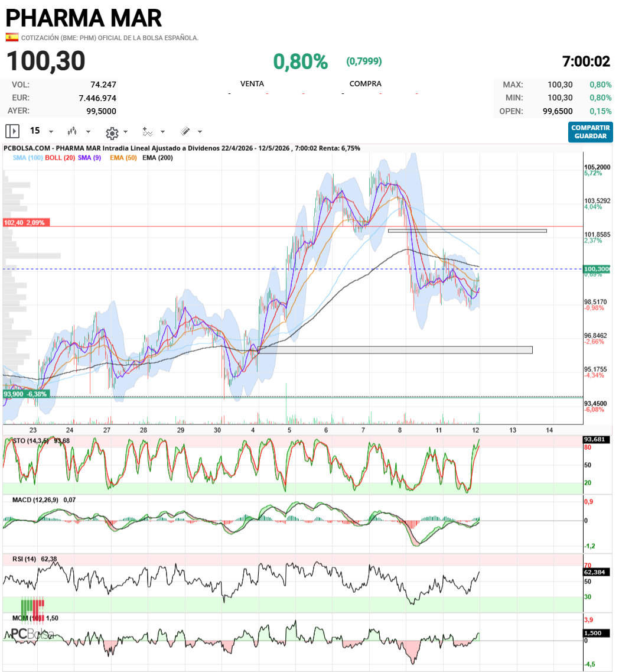
Task: Click the MACD (12,26,9) indicator label
Action: (x=35, y=499)
